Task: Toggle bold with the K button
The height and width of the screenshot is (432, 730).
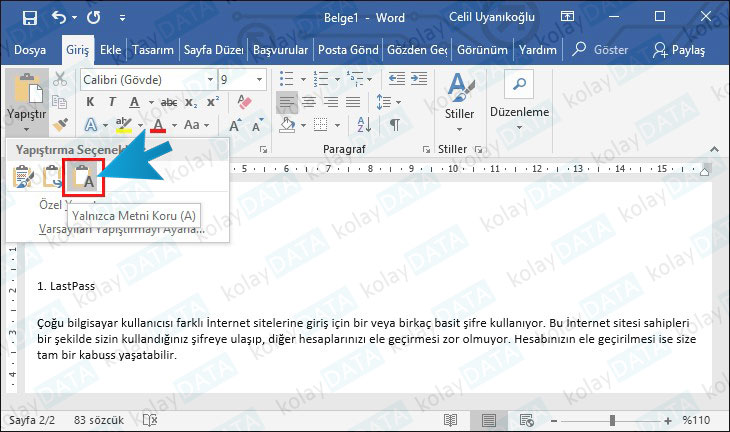Action: tap(90, 102)
